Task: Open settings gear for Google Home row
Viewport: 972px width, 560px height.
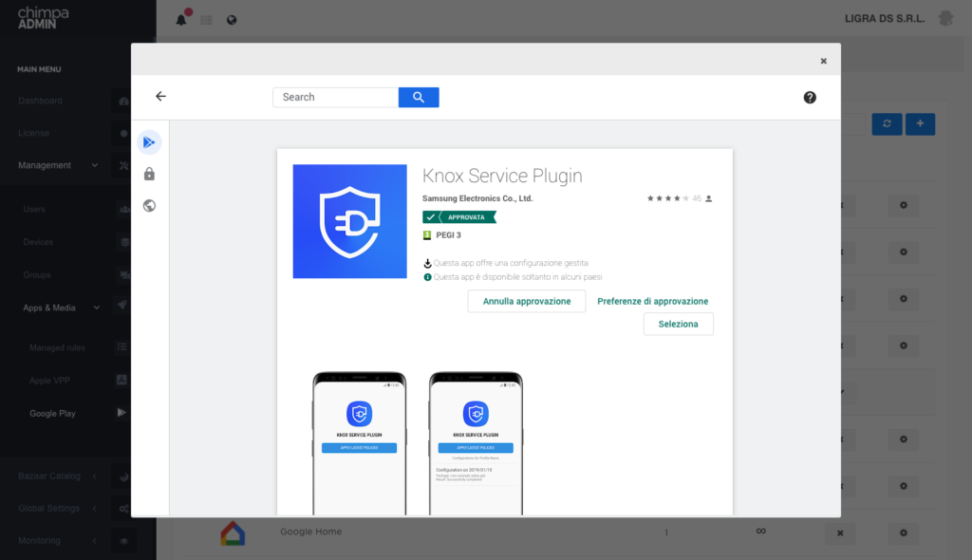Action: [904, 532]
